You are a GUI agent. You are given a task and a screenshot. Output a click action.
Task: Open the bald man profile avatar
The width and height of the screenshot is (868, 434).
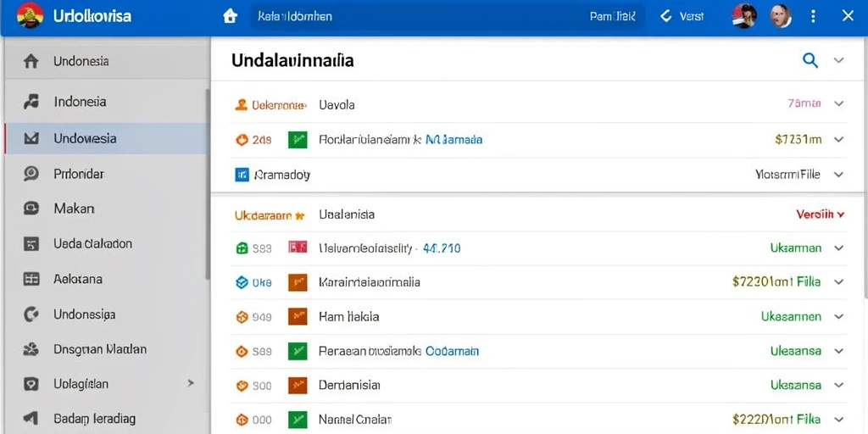tap(781, 16)
